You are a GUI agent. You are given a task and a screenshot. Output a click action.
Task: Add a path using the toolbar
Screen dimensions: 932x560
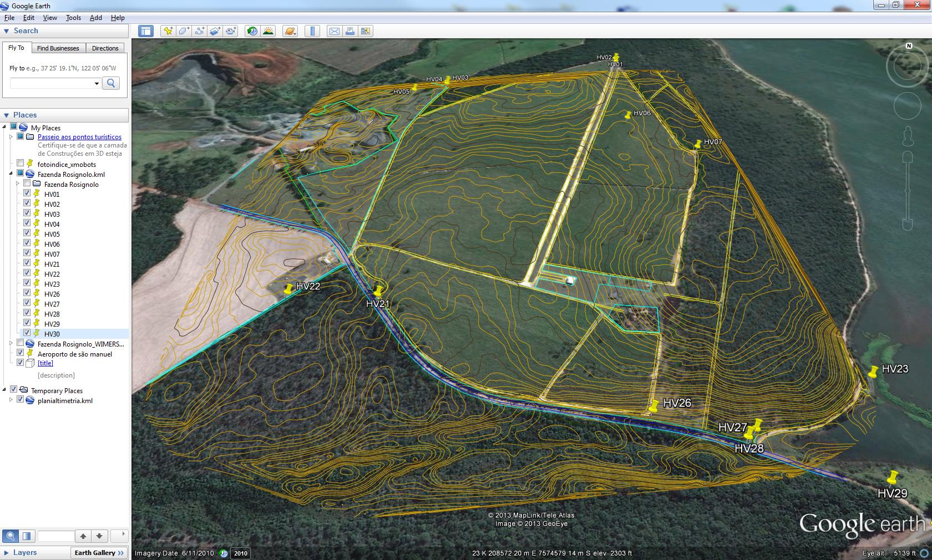199,31
